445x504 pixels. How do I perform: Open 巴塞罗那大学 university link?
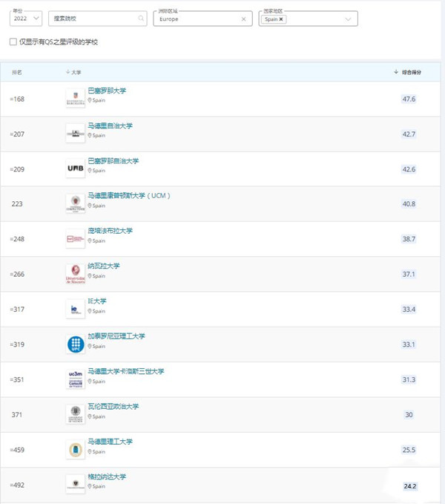tap(107, 91)
